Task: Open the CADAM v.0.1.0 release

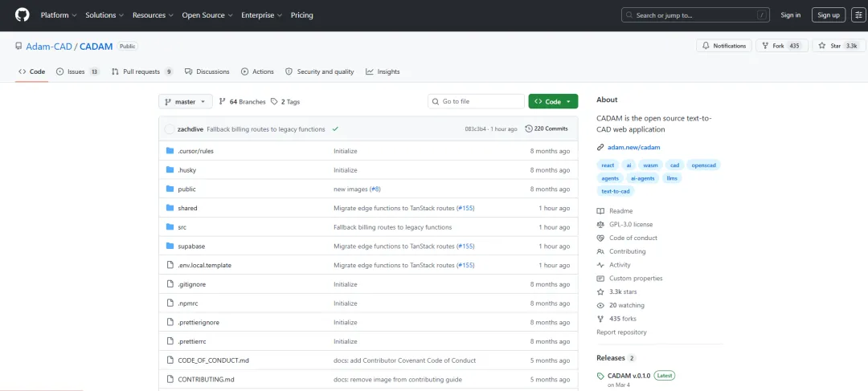Action: pyautogui.click(x=628, y=376)
